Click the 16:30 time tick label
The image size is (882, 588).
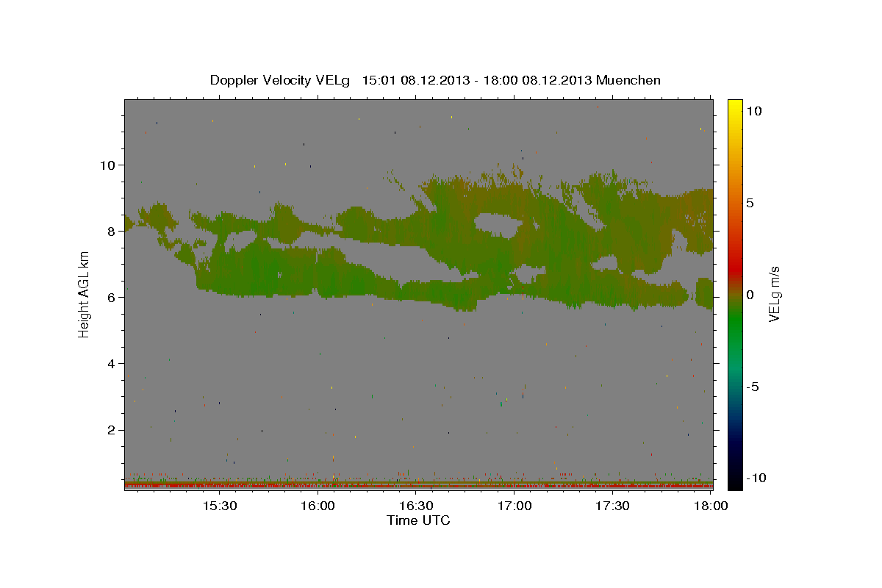(416, 506)
